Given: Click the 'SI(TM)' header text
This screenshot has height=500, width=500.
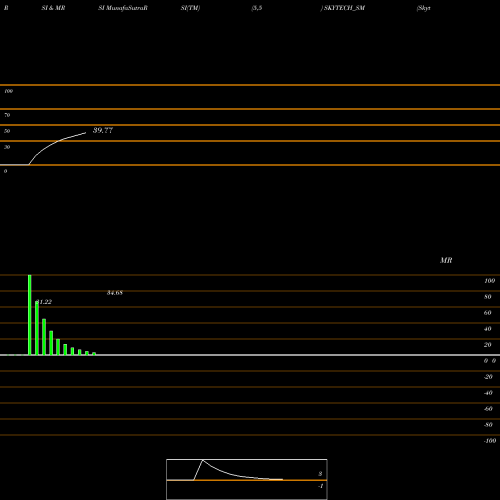Looking at the screenshot, I should 190,8.
